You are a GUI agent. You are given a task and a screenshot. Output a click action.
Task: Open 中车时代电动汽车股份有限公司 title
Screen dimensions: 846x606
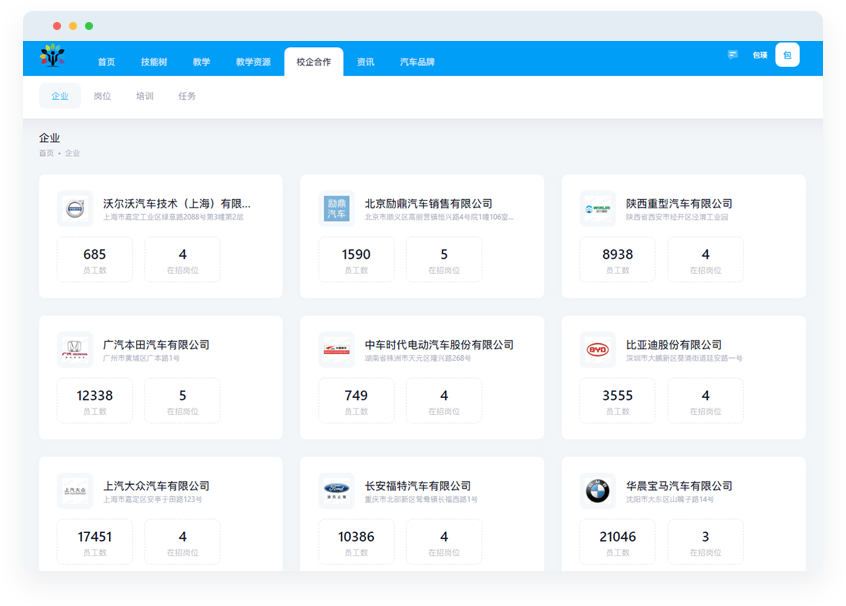click(439, 345)
